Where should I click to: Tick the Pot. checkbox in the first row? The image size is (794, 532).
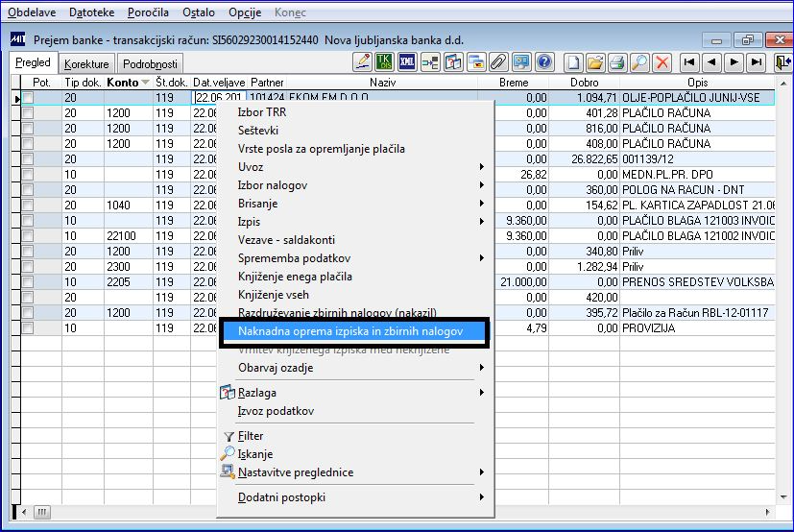[x=28, y=98]
